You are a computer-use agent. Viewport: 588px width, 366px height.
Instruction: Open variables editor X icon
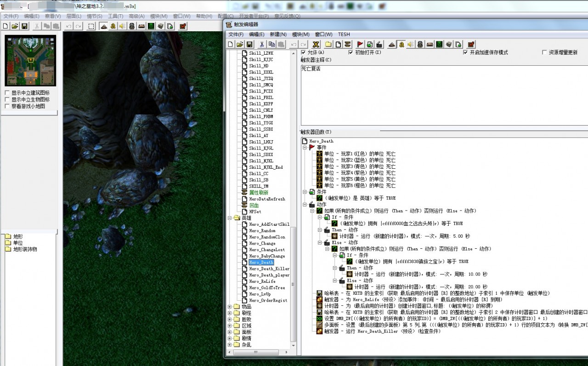tap(316, 44)
